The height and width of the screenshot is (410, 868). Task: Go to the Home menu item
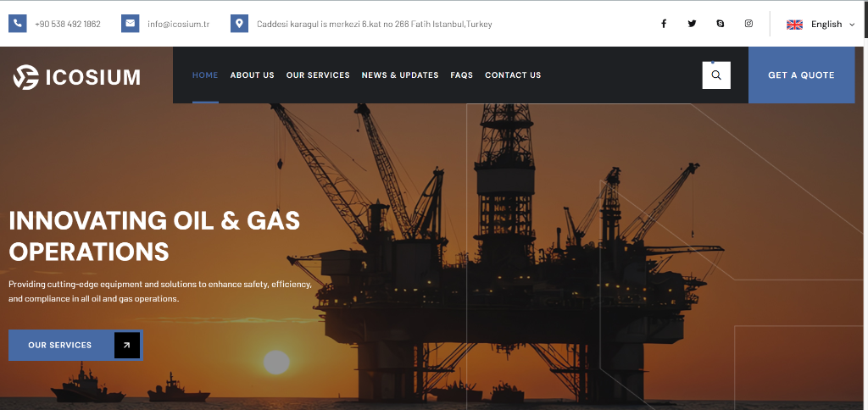click(x=205, y=75)
